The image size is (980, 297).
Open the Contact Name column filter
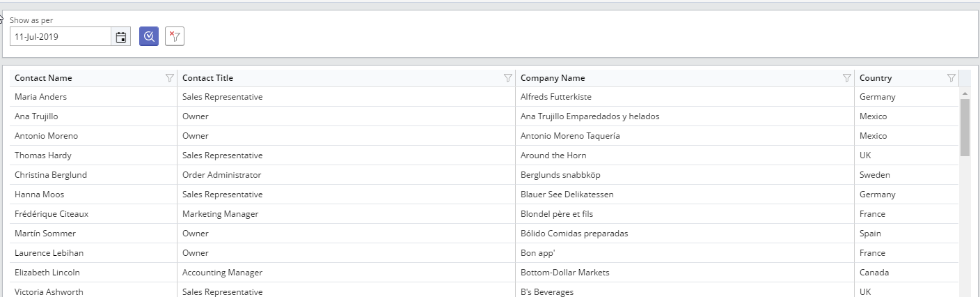coord(170,78)
